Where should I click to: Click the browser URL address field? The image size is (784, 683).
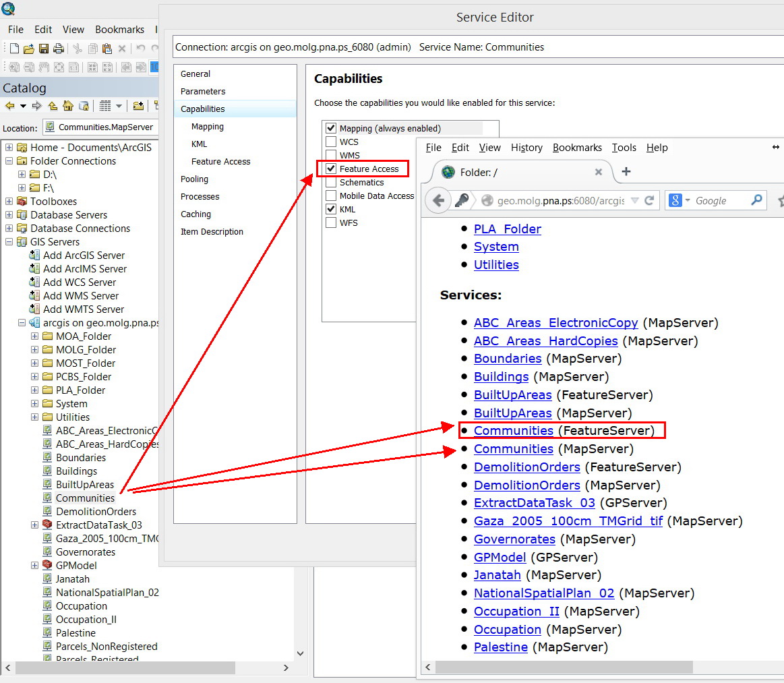pos(560,200)
